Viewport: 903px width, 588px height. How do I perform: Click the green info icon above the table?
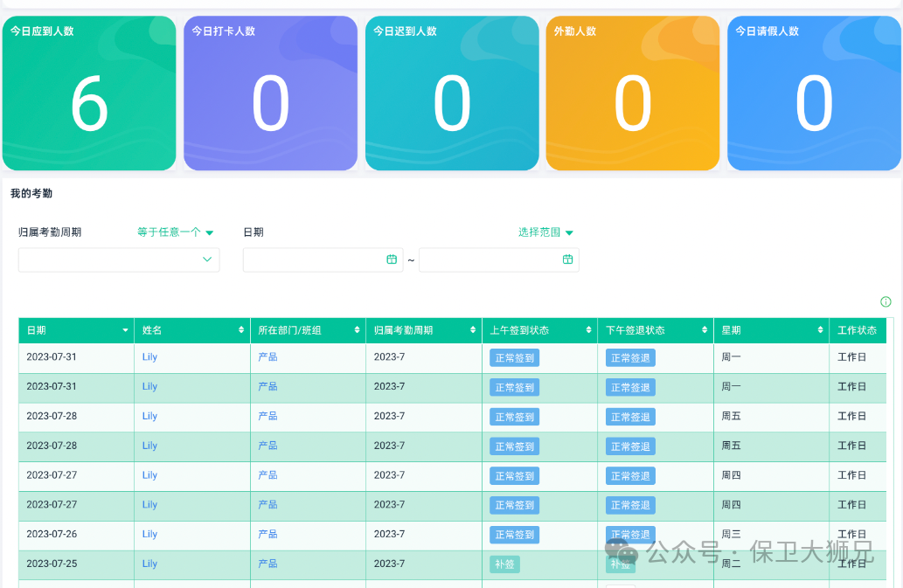886,302
